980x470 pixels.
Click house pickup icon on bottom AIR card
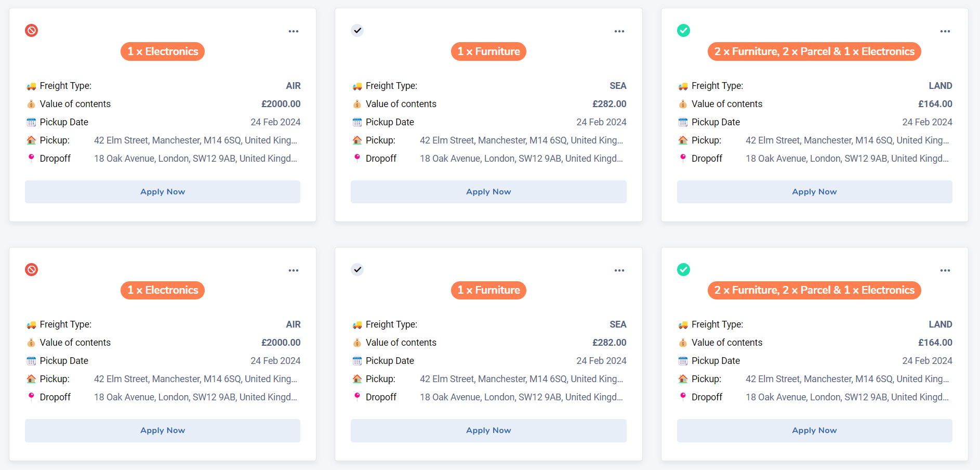(31, 379)
